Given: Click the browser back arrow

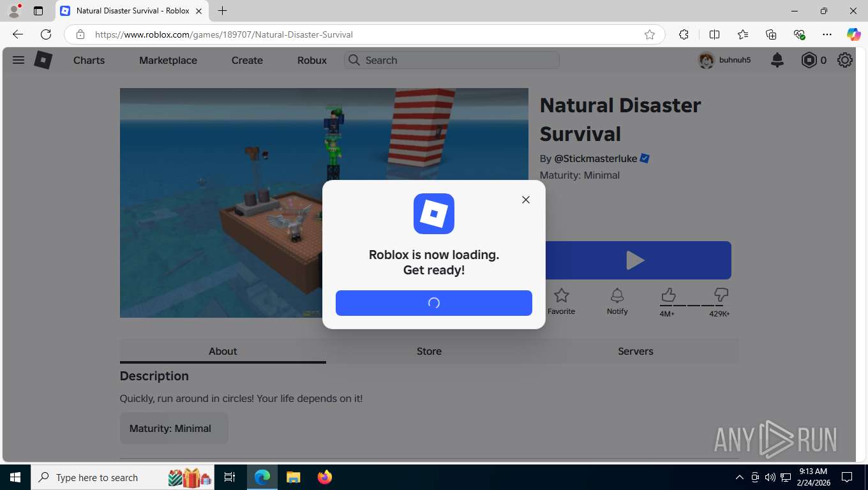Looking at the screenshot, I should pos(18,34).
